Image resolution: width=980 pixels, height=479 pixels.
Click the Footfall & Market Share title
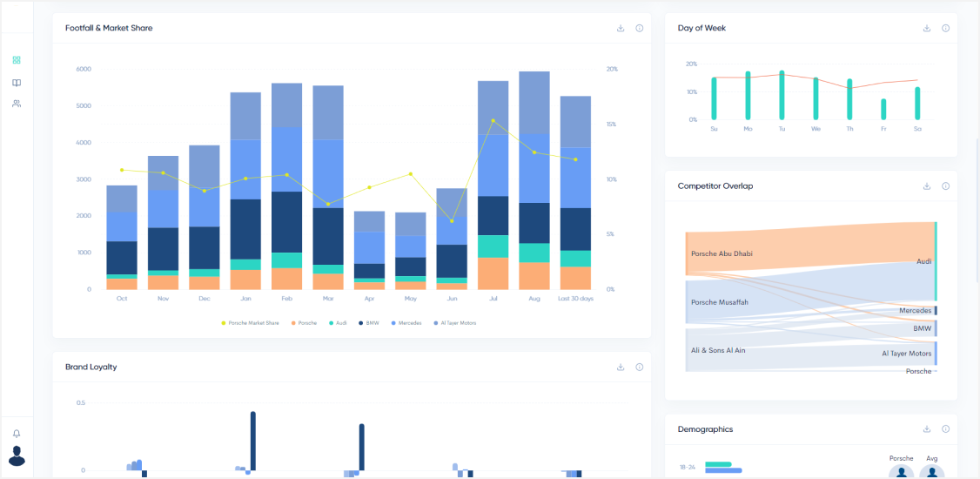click(109, 28)
